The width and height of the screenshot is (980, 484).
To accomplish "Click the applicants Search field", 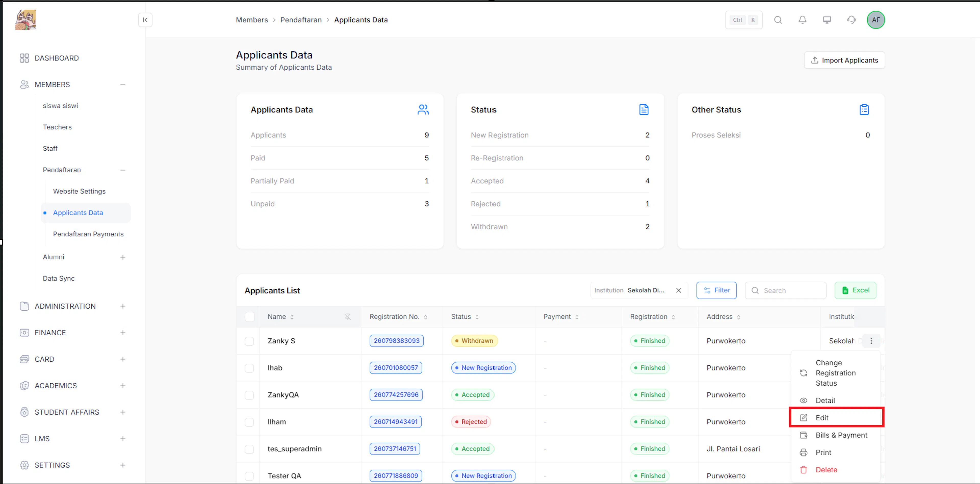I will tap(785, 290).
